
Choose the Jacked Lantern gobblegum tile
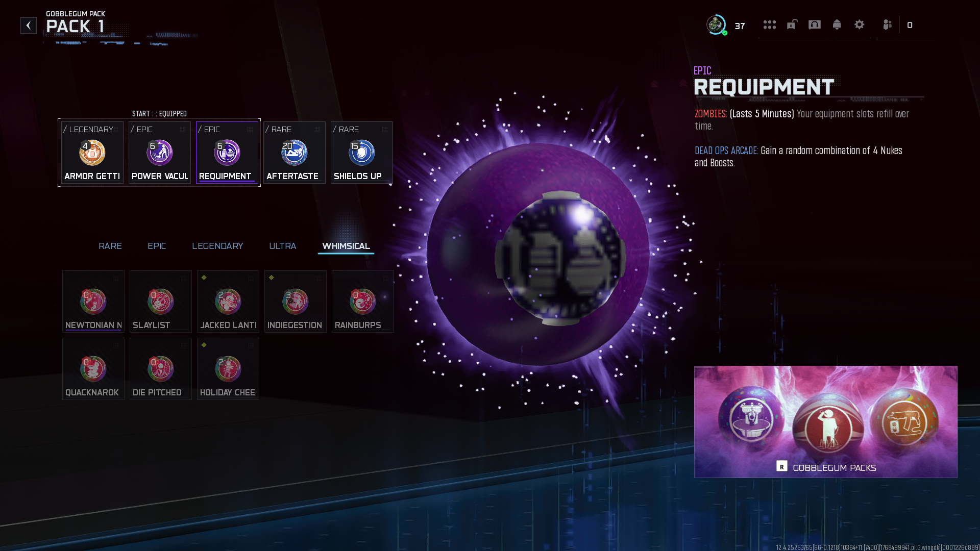point(228,302)
